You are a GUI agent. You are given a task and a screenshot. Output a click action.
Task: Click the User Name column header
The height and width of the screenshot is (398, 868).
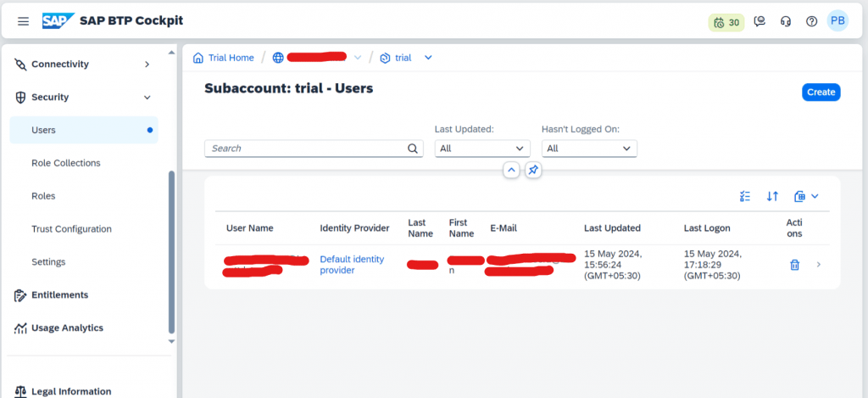coord(250,227)
